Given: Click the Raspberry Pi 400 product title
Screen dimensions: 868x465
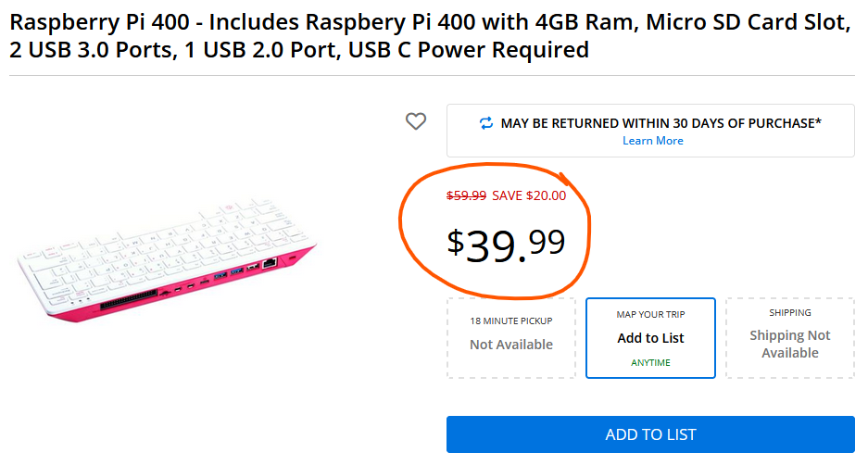Looking at the screenshot, I should click(429, 37).
